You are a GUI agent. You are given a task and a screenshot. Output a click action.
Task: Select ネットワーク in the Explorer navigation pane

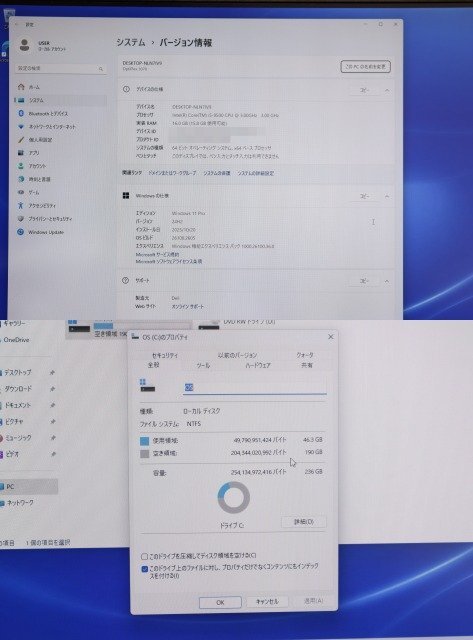(19, 503)
